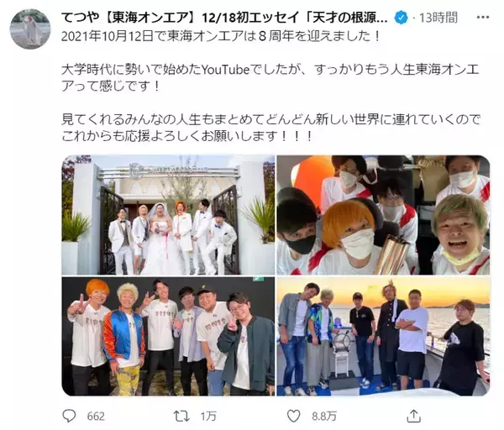504x430 pixels.
Task: Open the wedding group photo thumbnail
Action: pos(168,215)
